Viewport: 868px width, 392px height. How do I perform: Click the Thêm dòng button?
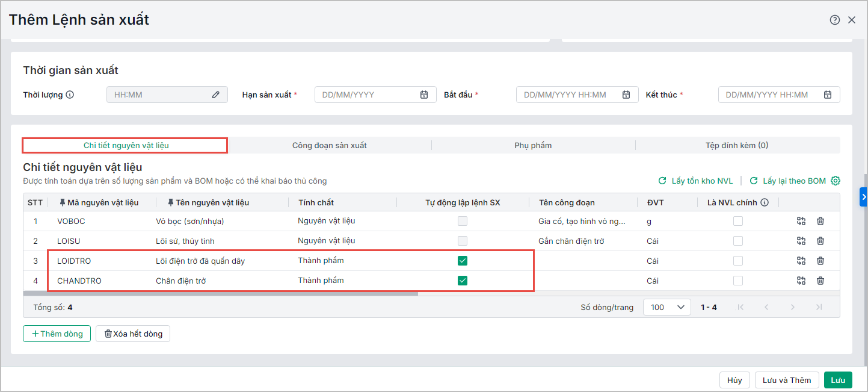click(57, 334)
